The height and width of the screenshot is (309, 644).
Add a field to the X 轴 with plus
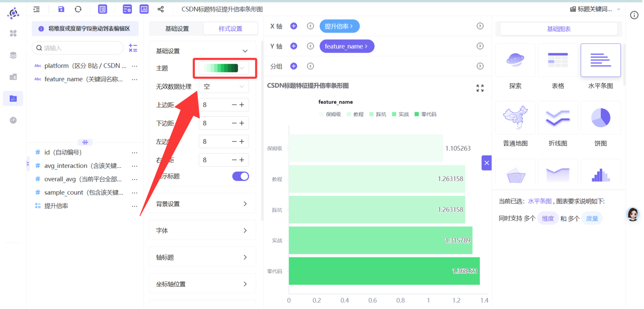pos(294,26)
